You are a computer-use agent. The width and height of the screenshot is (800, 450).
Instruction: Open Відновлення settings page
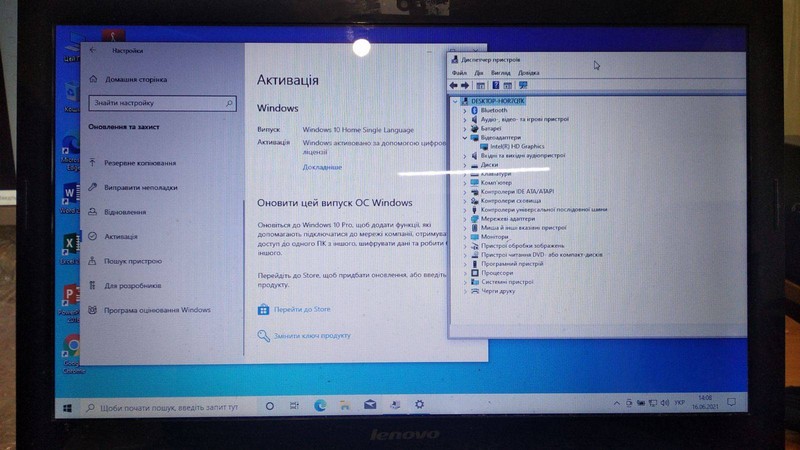117,212
